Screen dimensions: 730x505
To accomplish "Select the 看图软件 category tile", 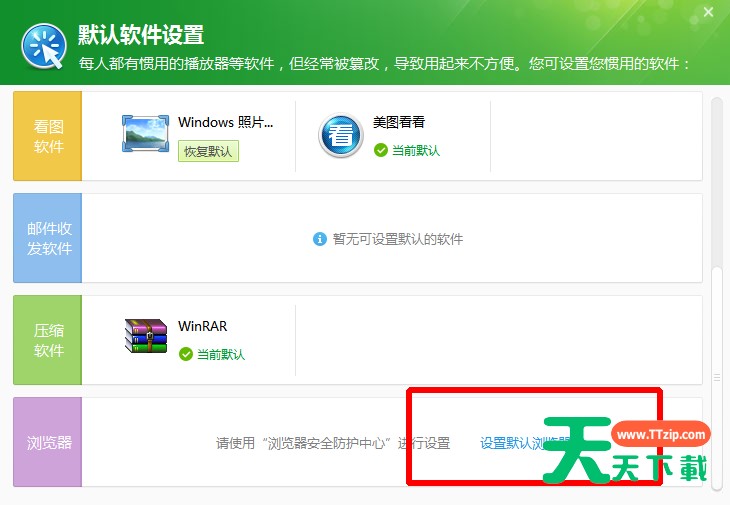I will point(47,136).
